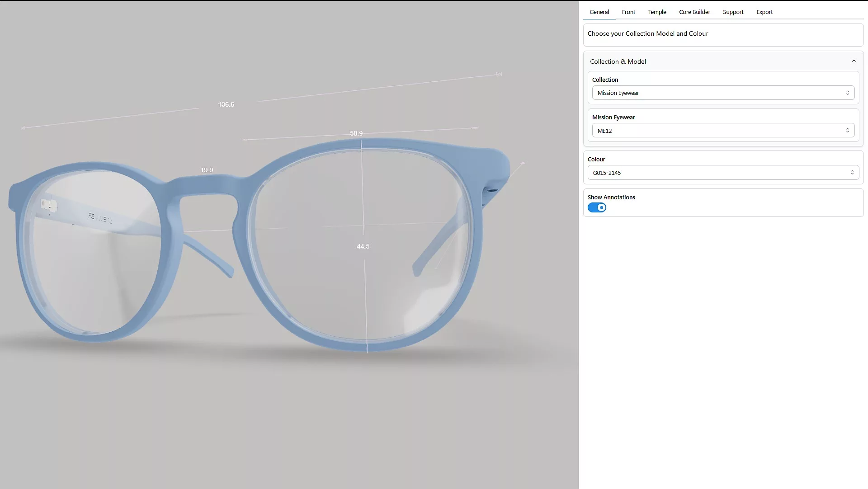Go to the Core Builder tab
The height and width of the screenshot is (489, 868).
coord(694,12)
